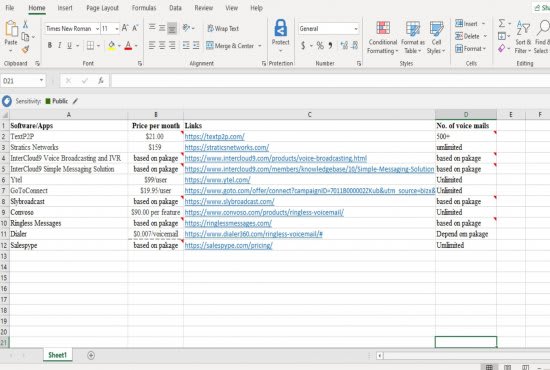Click Delete cells button
550x370 pixels.
click(468, 36)
